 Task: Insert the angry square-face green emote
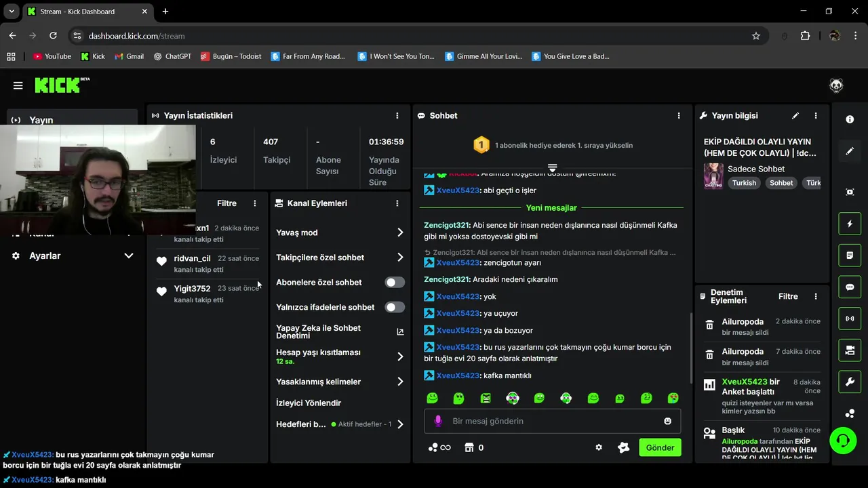click(486, 398)
